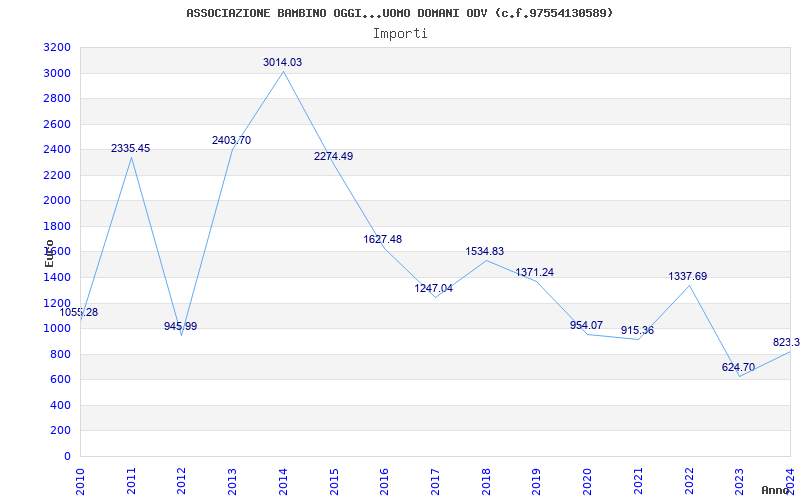800x500 pixels.
Task: Click y-axis value 3200
Action: click(x=57, y=47)
